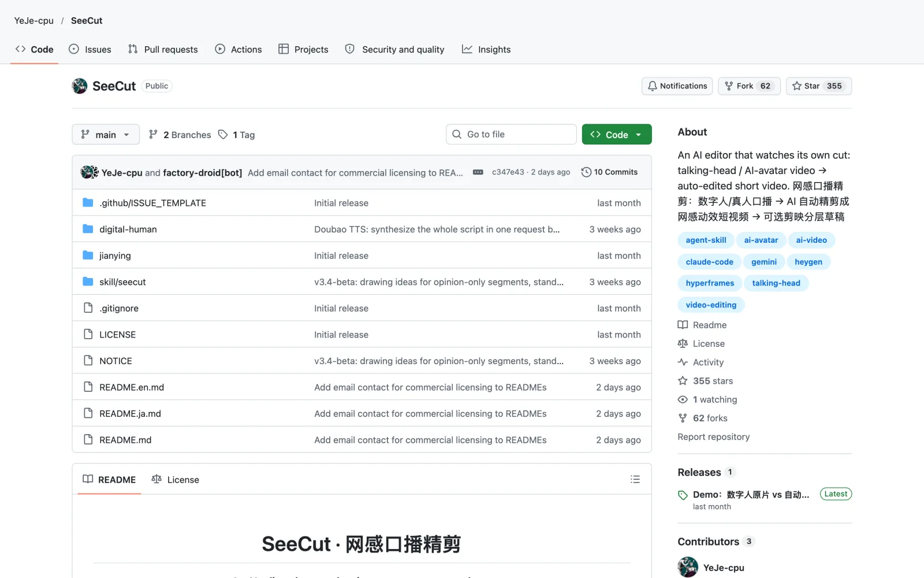The image size is (924, 578).
Task: Click the skill/seecut folder icon
Action: click(x=88, y=281)
